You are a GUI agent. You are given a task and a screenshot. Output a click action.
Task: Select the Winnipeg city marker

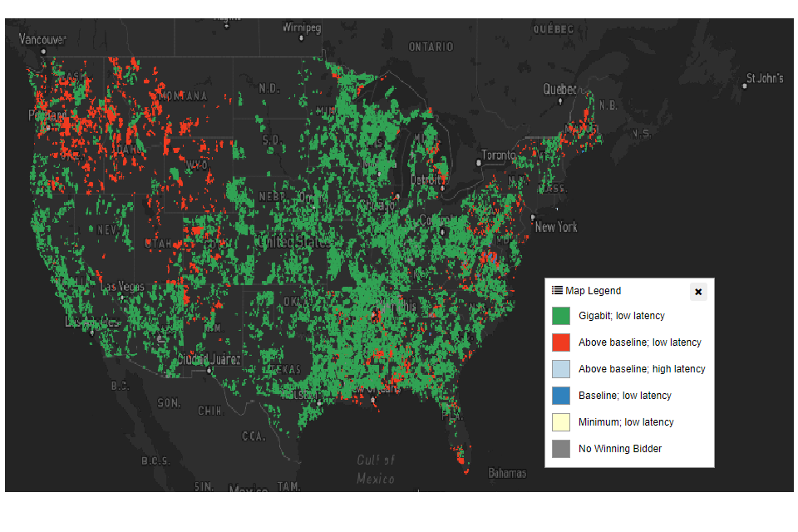pos(300,37)
